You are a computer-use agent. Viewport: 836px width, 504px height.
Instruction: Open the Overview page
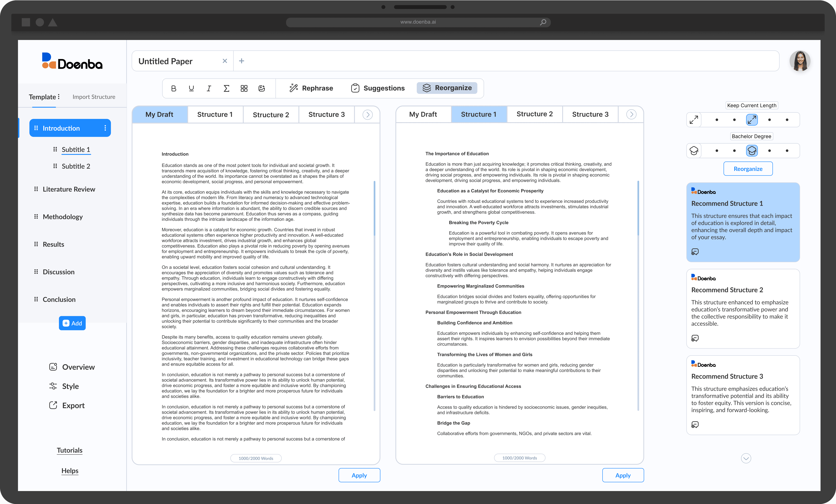[72, 367]
